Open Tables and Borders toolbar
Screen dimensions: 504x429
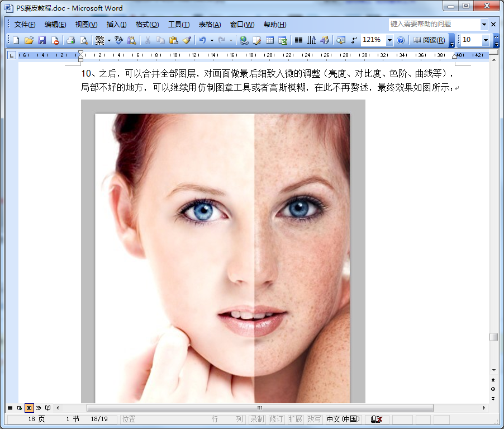click(257, 40)
